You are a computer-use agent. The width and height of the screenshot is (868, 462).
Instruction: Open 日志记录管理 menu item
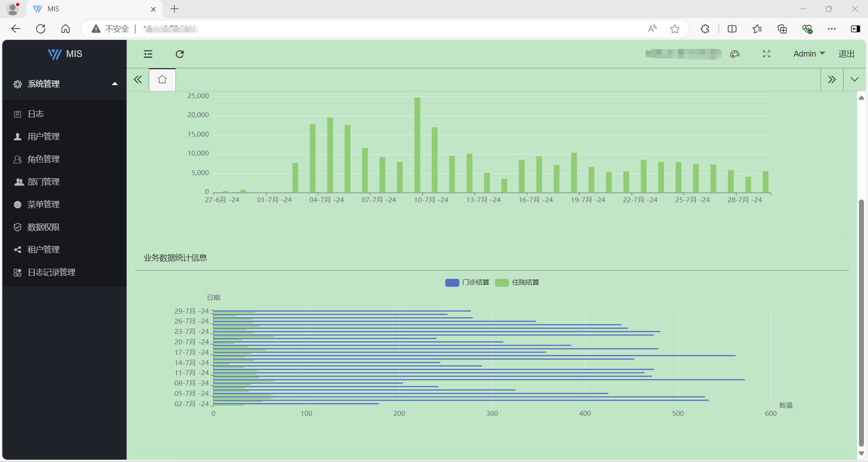pyautogui.click(x=64, y=272)
